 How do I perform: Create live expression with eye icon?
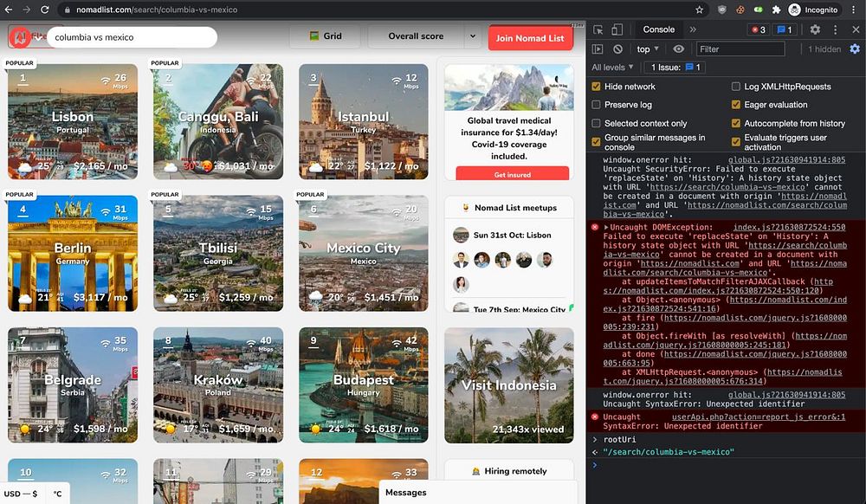pos(678,49)
